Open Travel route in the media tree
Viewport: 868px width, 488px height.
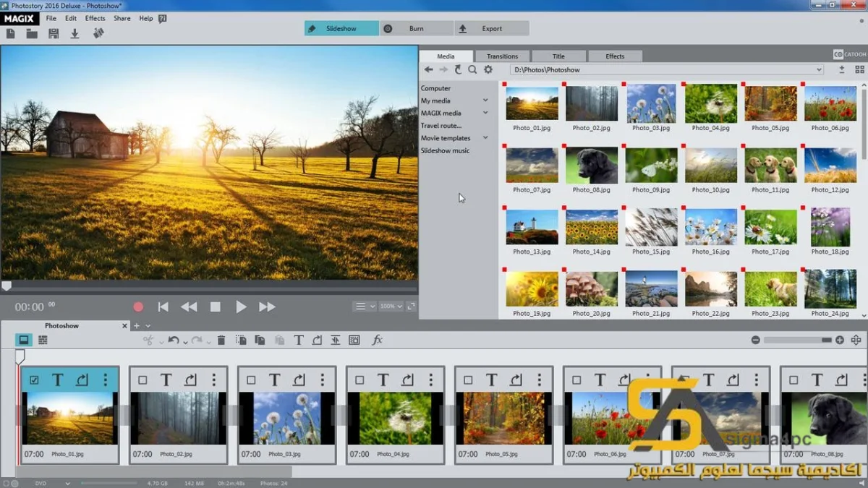(x=441, y=125)
